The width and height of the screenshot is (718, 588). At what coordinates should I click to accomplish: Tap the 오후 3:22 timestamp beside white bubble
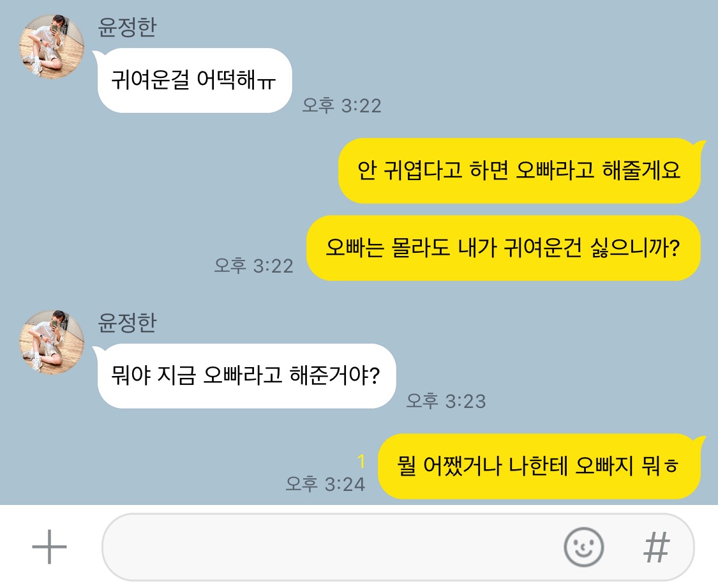point(341,105)
